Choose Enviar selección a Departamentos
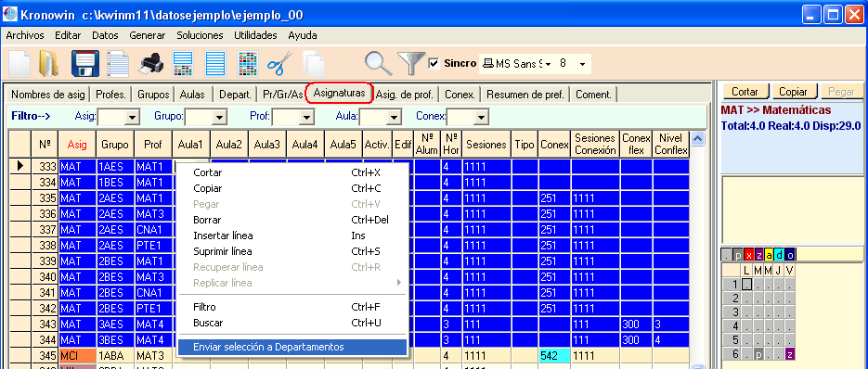868x369 pixels. [292, 347]
